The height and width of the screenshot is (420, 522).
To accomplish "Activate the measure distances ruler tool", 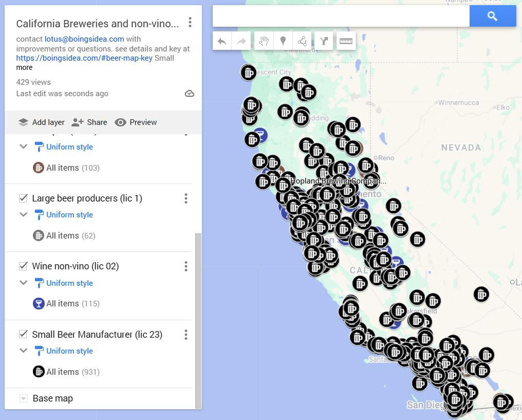I will click(346, 41).
